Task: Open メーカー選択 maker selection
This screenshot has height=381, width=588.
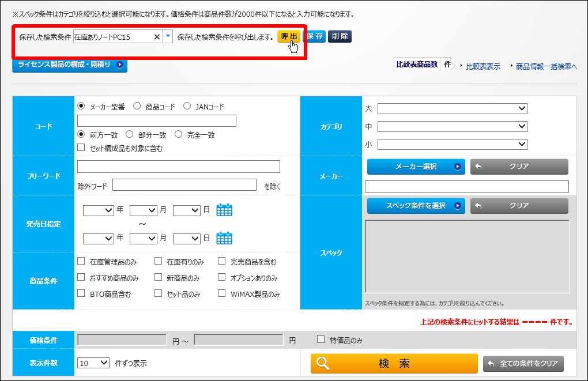Action: tap(416, 167)
